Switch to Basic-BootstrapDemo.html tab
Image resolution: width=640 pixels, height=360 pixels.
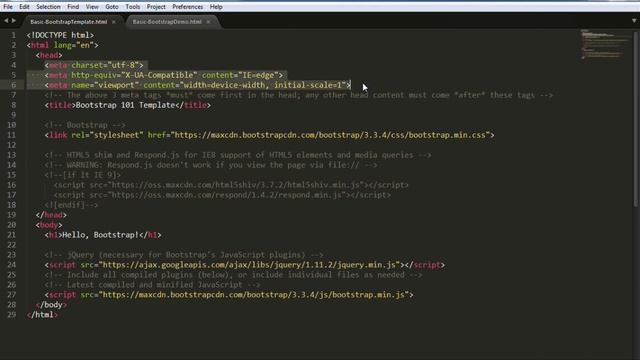[167, 22]
